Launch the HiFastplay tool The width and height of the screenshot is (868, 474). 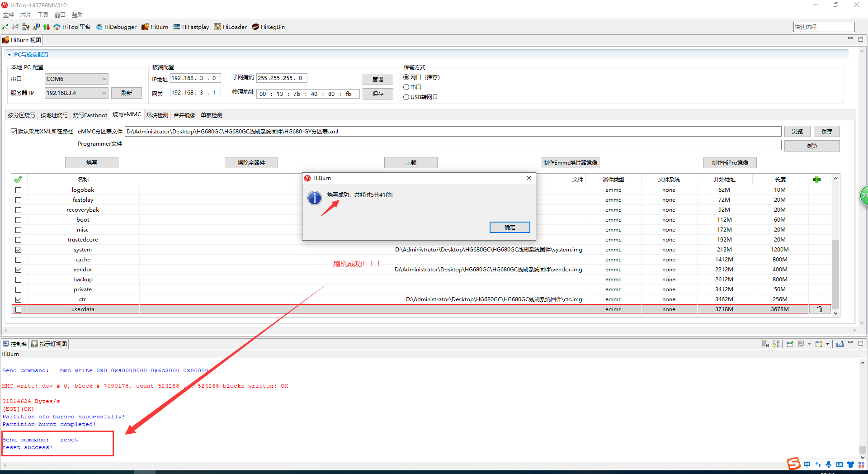coord(191,27)
